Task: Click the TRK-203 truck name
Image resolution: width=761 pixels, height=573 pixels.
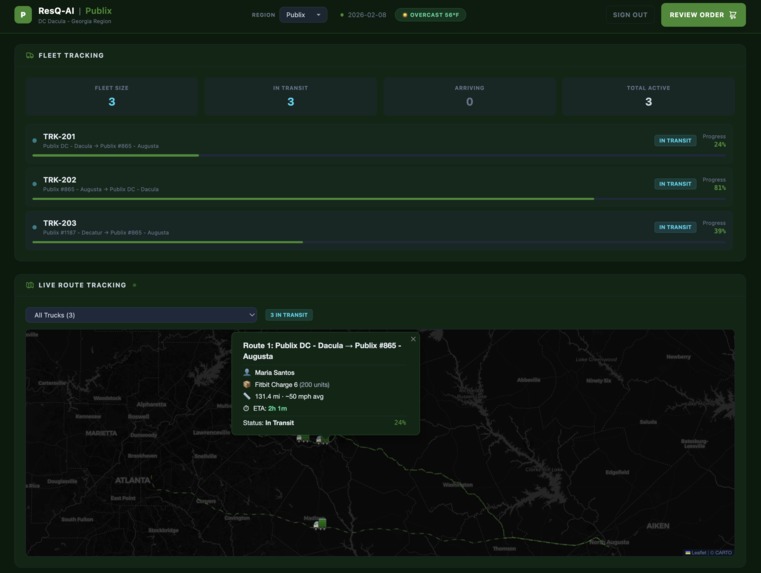Action: [x=60, y=223]
